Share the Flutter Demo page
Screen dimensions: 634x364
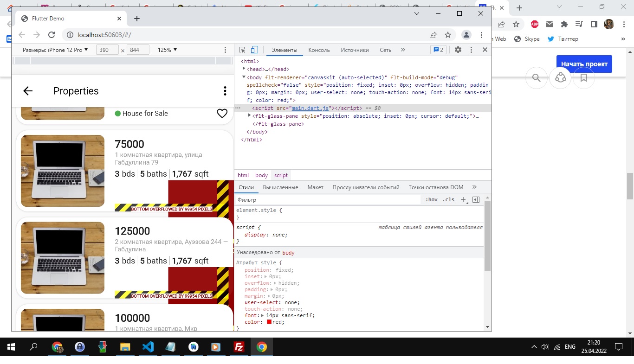pyautogui.click(x=433, y=35)
